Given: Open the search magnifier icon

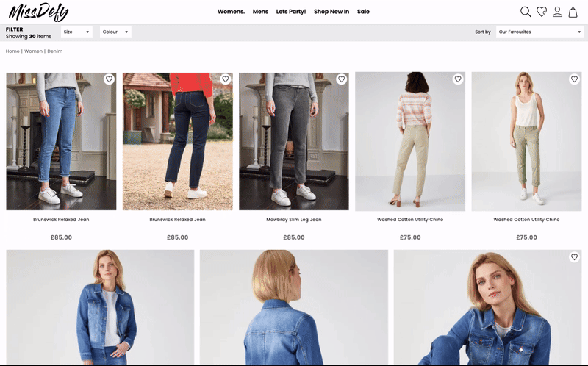Looking at the screenshot, I should tap(526, 12).
